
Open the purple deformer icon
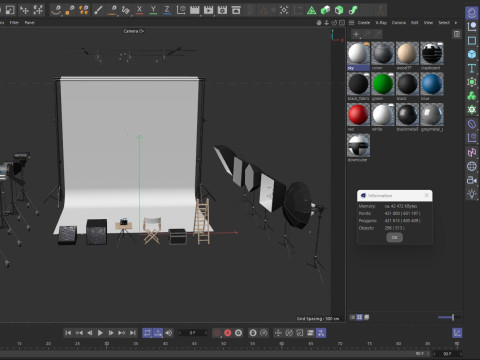point(472,124)
